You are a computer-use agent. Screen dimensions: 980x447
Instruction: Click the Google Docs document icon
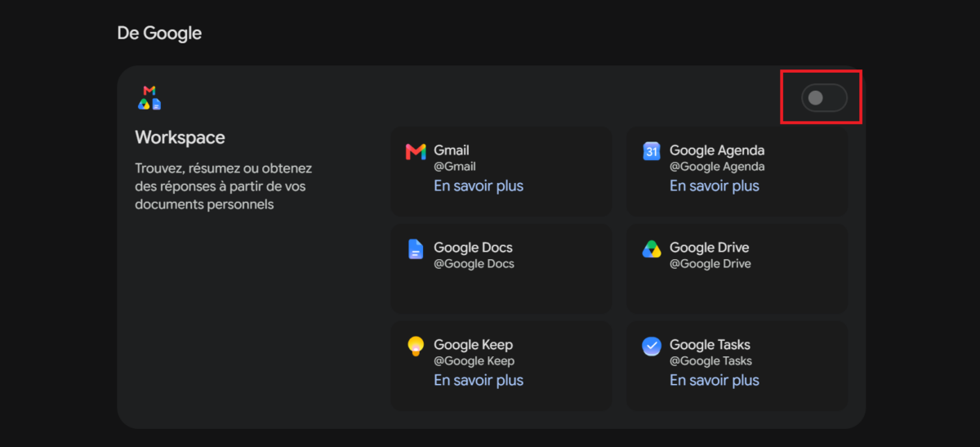click(x=416, y=249)
